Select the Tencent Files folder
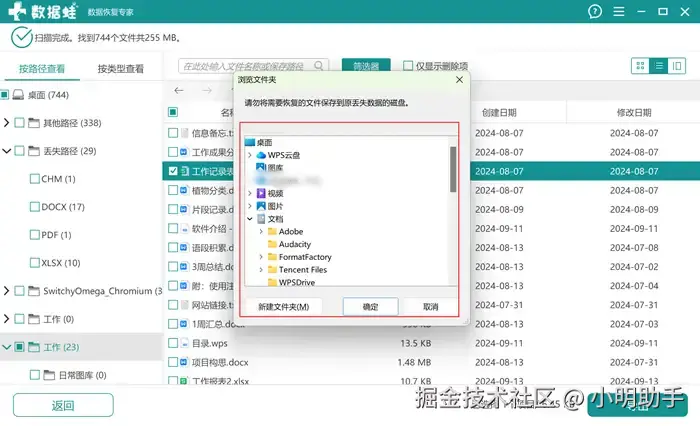Screen dimensions: 700x426 (x=297, y=270)
